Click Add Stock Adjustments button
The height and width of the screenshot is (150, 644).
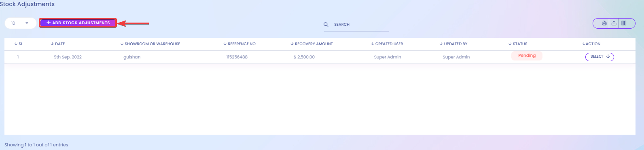click(x=78, y=23)
